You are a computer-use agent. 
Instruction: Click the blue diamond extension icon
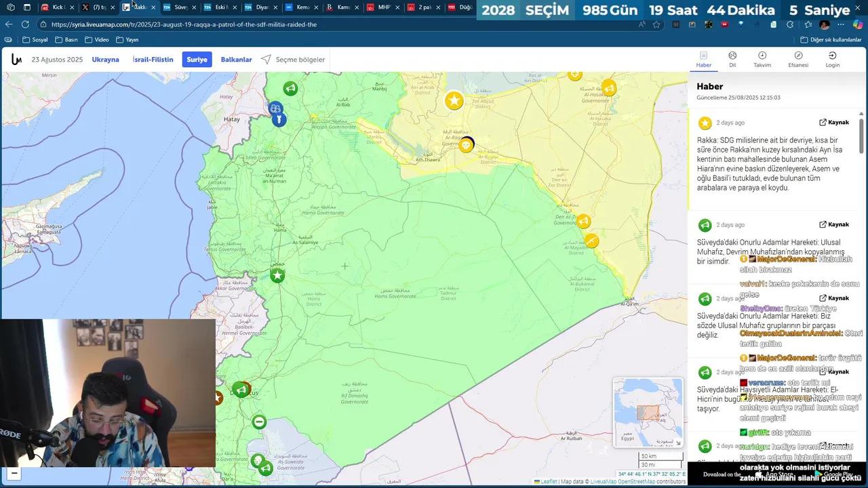(x=741, y=24)
